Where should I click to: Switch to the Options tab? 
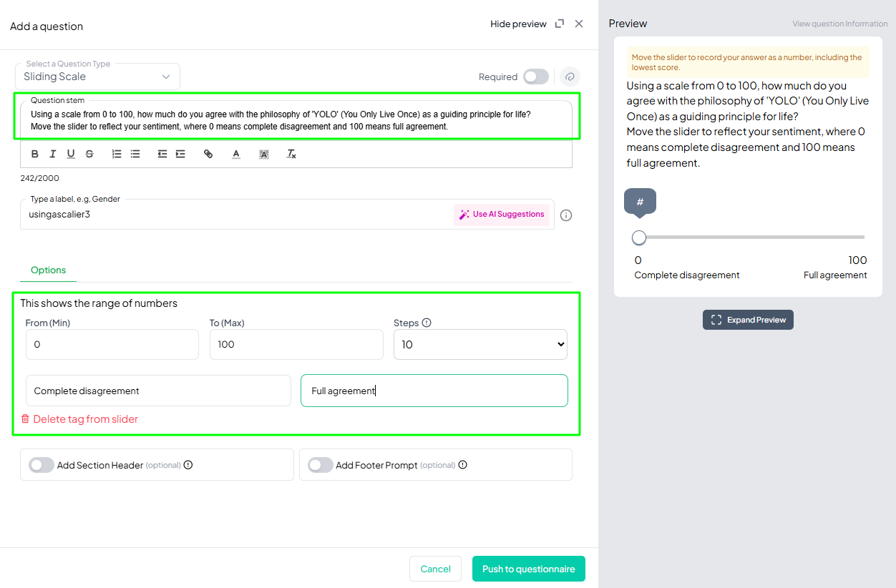[x=48, y=270]
